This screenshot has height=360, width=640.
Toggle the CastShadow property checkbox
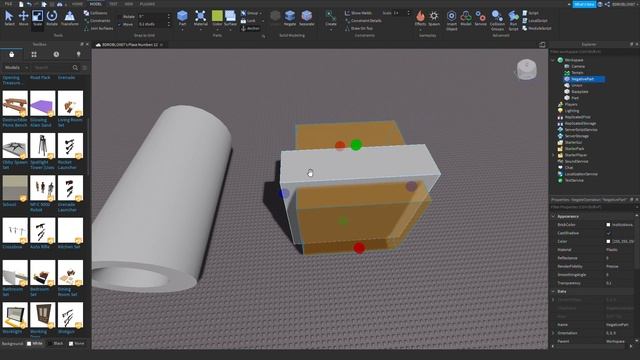(x=608, y=233)
